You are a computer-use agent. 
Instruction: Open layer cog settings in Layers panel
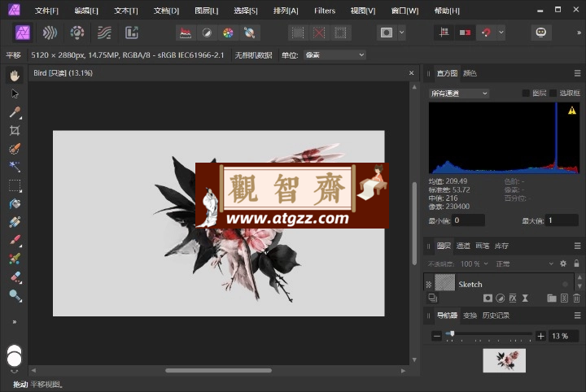(x=563, y=264)
